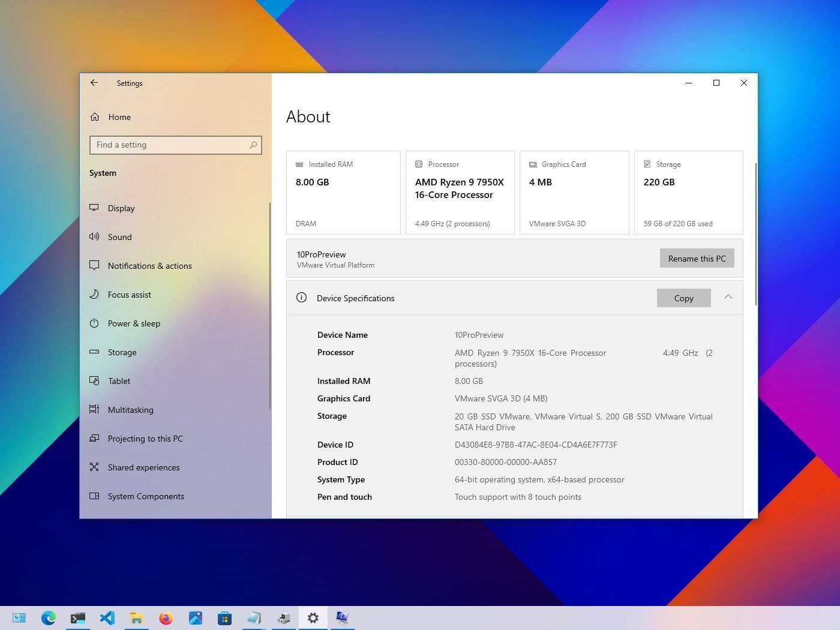Open Microsoft Store from the taskbar

coord(224,617)
